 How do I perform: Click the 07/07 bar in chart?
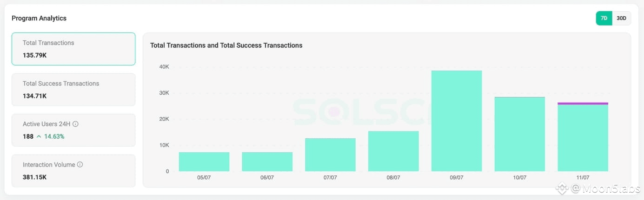330,155
